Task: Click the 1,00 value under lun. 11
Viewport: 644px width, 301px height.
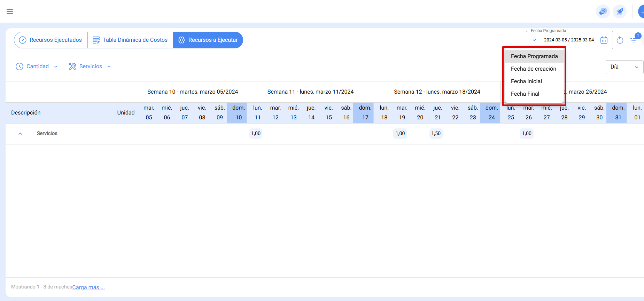Action: pyautogui.click(x=256, y=133)
